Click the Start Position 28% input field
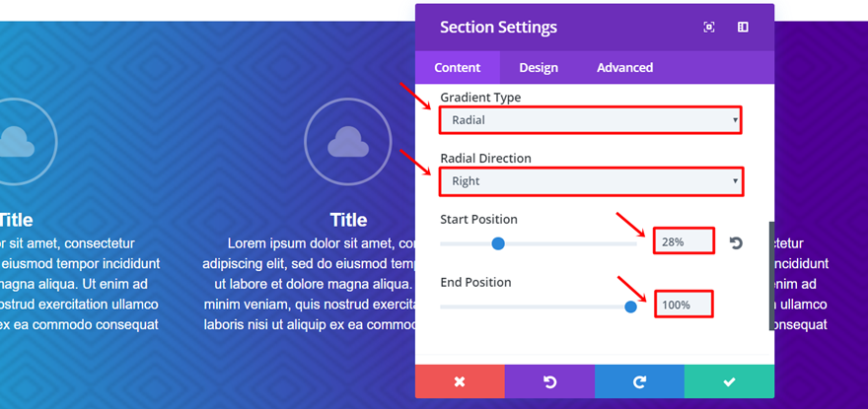 click(x=684, y=241)
